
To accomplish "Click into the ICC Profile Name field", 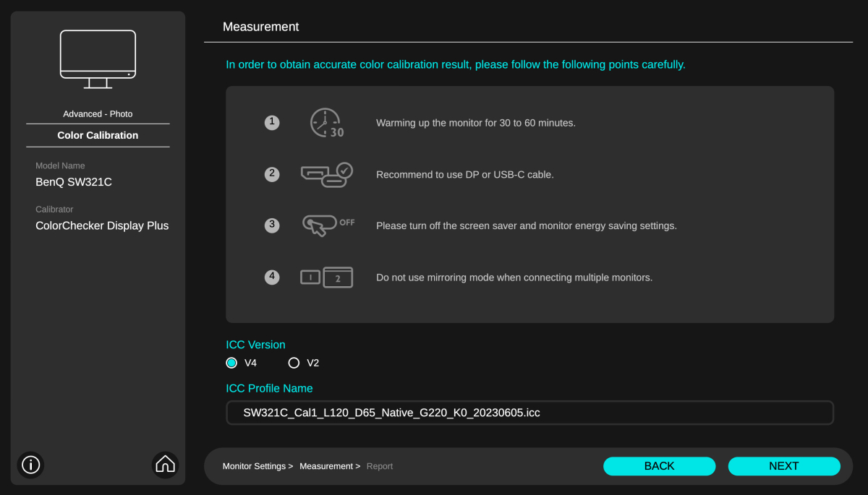I will click(530, 412).
